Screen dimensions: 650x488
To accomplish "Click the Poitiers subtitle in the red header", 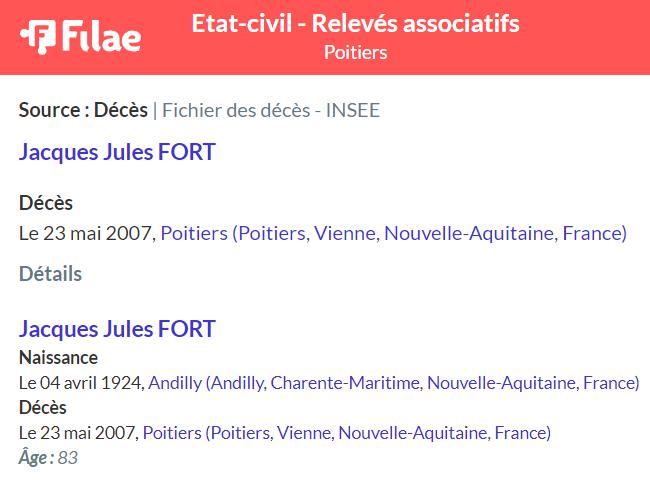I will 355,53.
